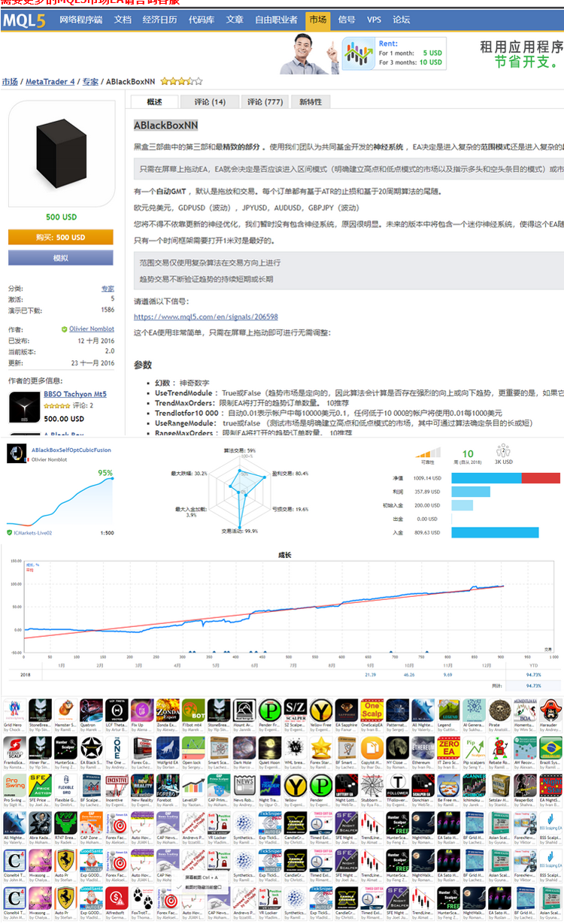Click the 模拟 demo button
The image size is (564, 924).
click(x=61, y=258)
